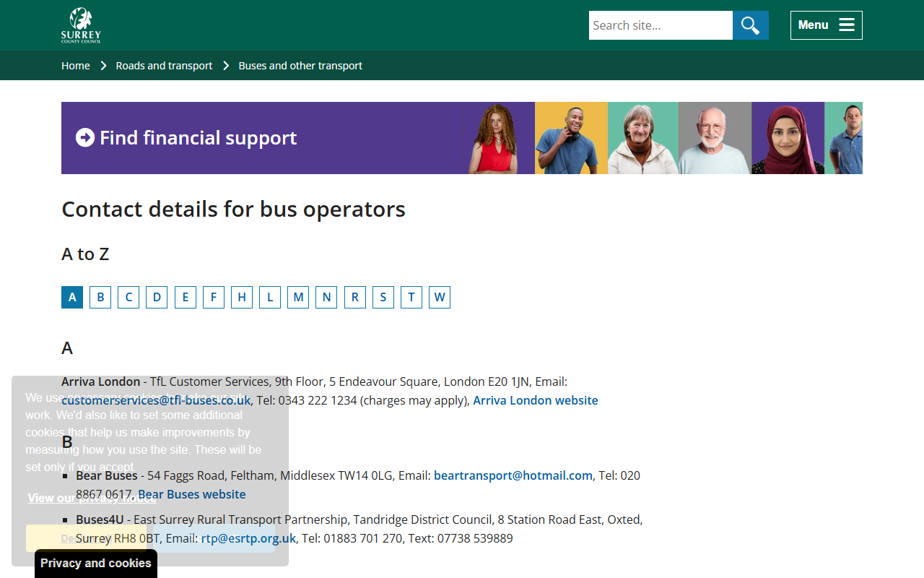Click beartransport@hotmail.com email link
The width and height of the screenshot is (924, 578).
[x=513, y=475]
